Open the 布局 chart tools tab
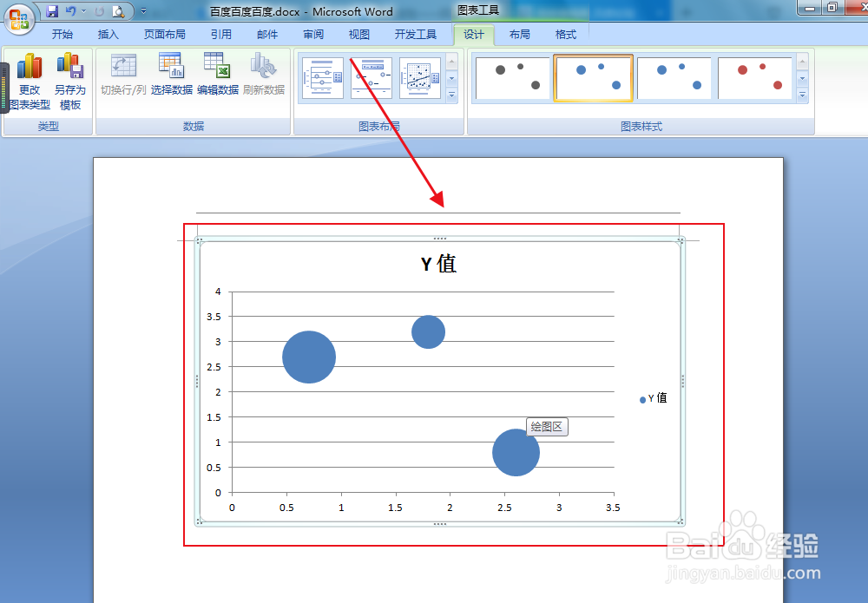The image size is (868, 603). (519, 35)
